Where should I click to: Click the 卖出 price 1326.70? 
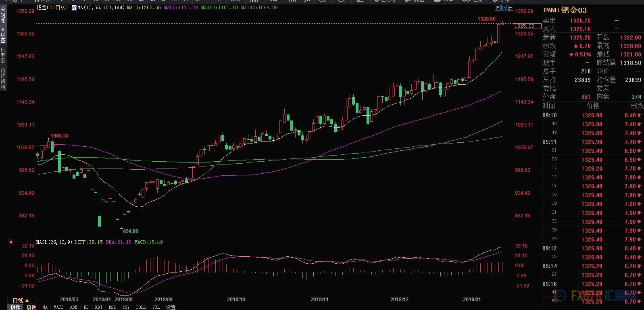(x=580, y=21)
